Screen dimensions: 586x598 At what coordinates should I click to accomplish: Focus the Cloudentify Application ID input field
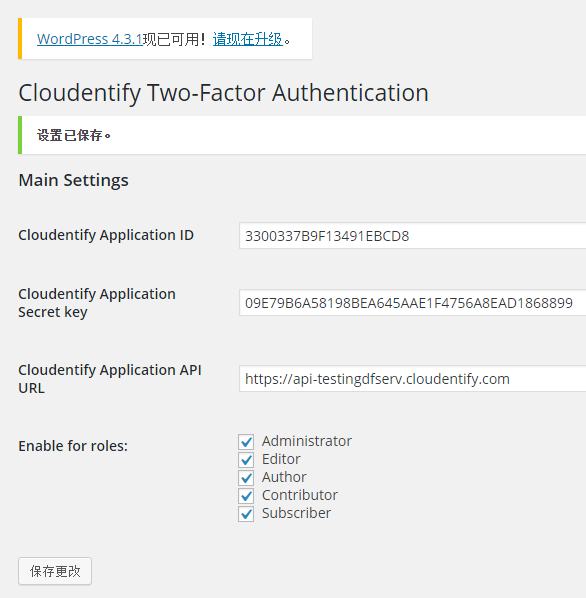point(413,236)
